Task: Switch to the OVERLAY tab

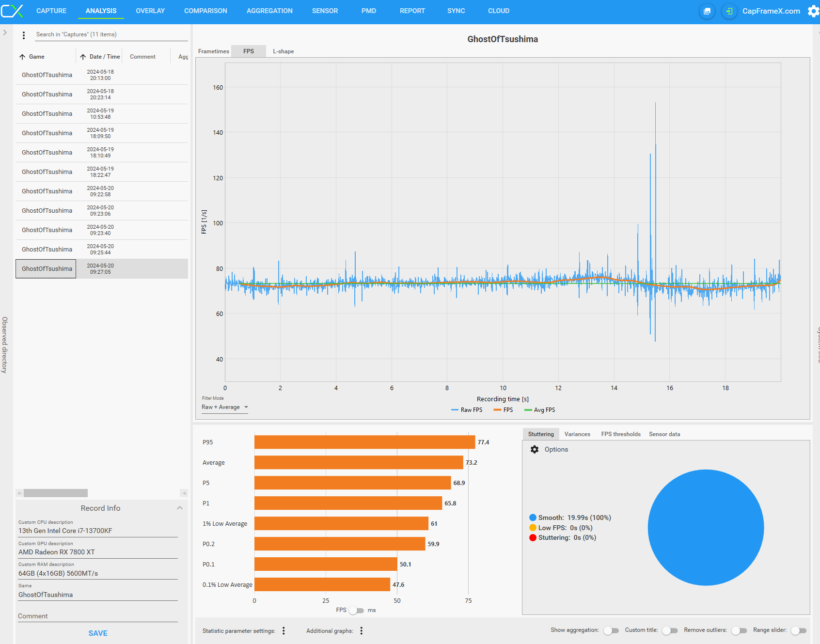Action: (x=150, y=11)
